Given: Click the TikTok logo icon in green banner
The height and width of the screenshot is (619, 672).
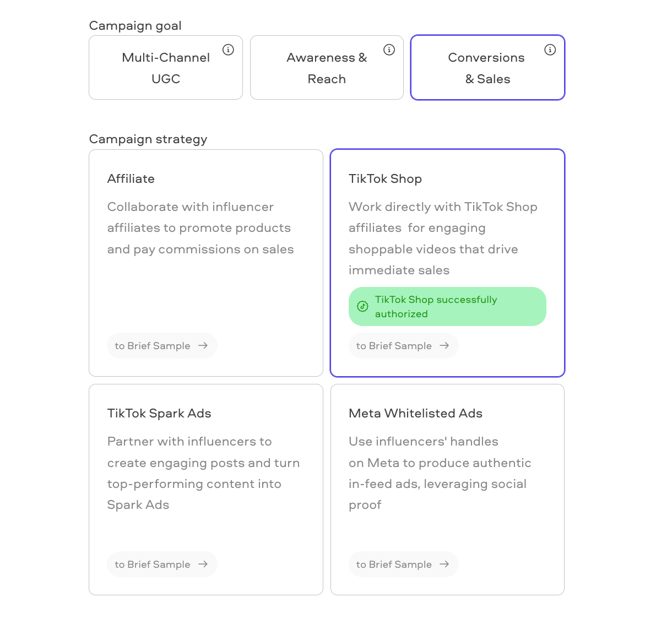Looking at the screenshot, I should tap(362, 307).
